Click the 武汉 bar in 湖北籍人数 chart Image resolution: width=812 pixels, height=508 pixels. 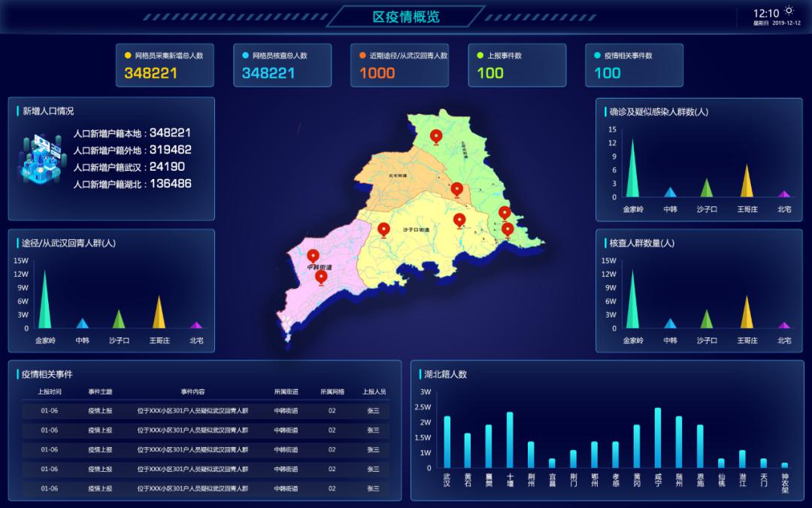pos(447,442)
